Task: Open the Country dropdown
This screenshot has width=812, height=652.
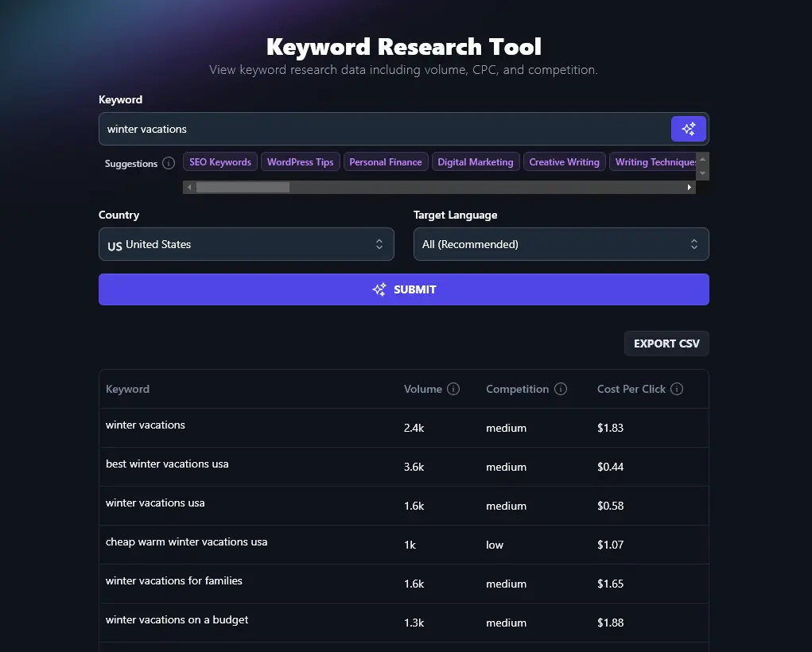Action: [x=246, y=244]
